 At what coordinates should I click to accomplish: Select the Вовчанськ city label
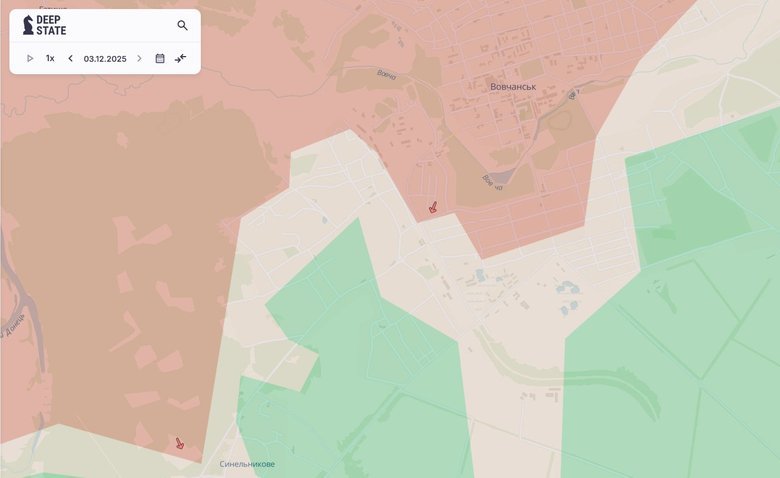click(x=513, y=87)
